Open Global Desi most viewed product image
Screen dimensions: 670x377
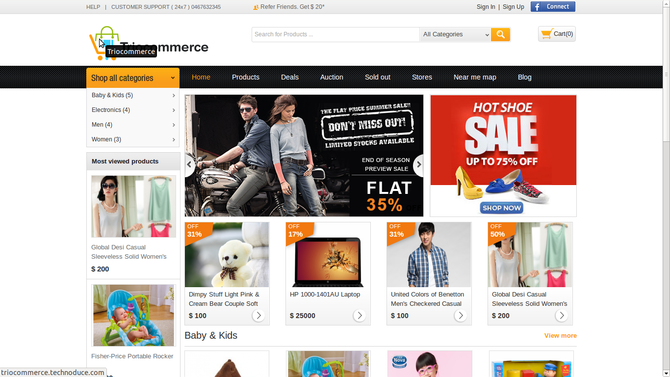coord(133,206)
